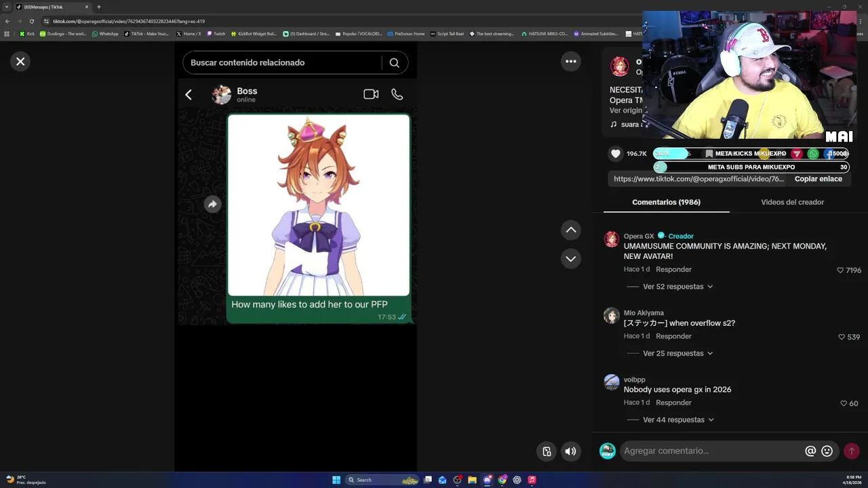Expand Ver 52 respuestas under Opera GX comment
Screen dimensions: 868x488
677,287
